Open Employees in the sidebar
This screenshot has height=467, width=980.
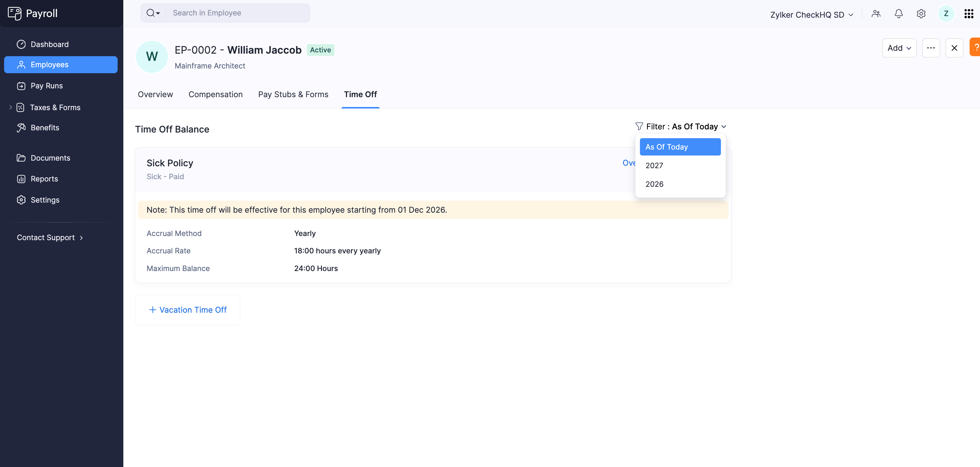click(61, 65)
